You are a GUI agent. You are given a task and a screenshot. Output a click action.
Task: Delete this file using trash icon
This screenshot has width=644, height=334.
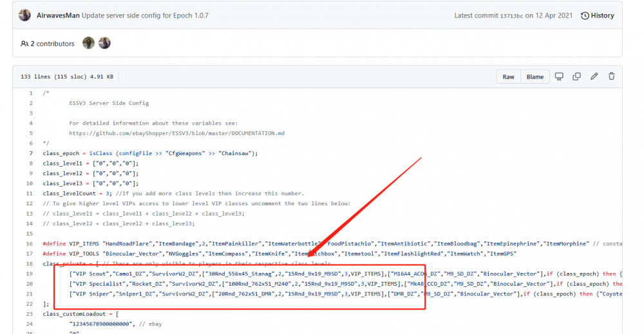coord(611,77)
